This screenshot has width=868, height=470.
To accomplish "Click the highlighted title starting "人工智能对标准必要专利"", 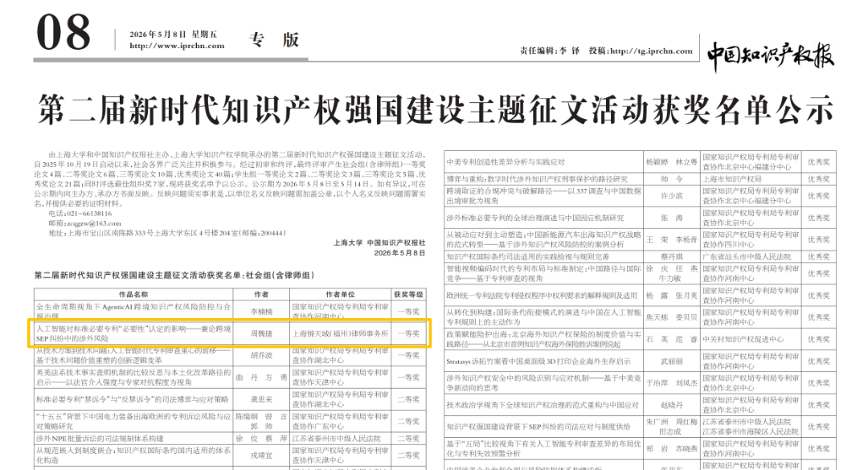I will click(x=133, y=333).
